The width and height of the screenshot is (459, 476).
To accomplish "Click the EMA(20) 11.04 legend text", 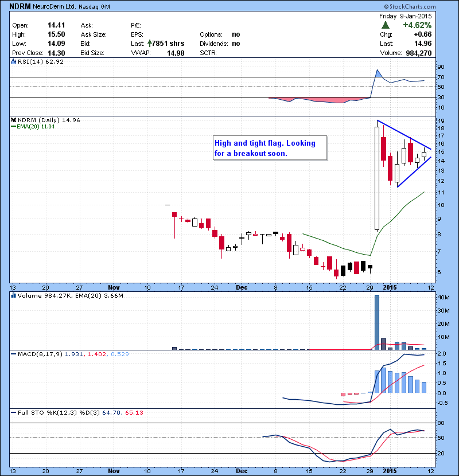I will tap(36, 126).
